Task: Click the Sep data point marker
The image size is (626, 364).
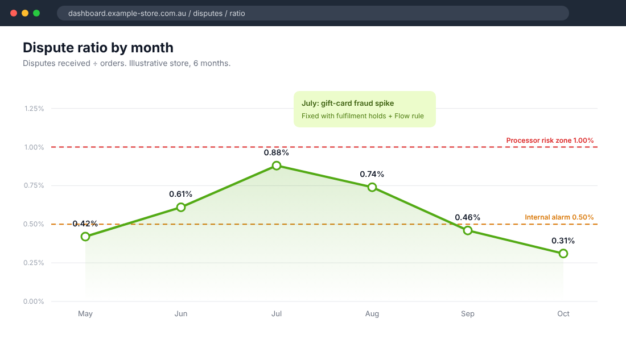Action: [467, 230]
